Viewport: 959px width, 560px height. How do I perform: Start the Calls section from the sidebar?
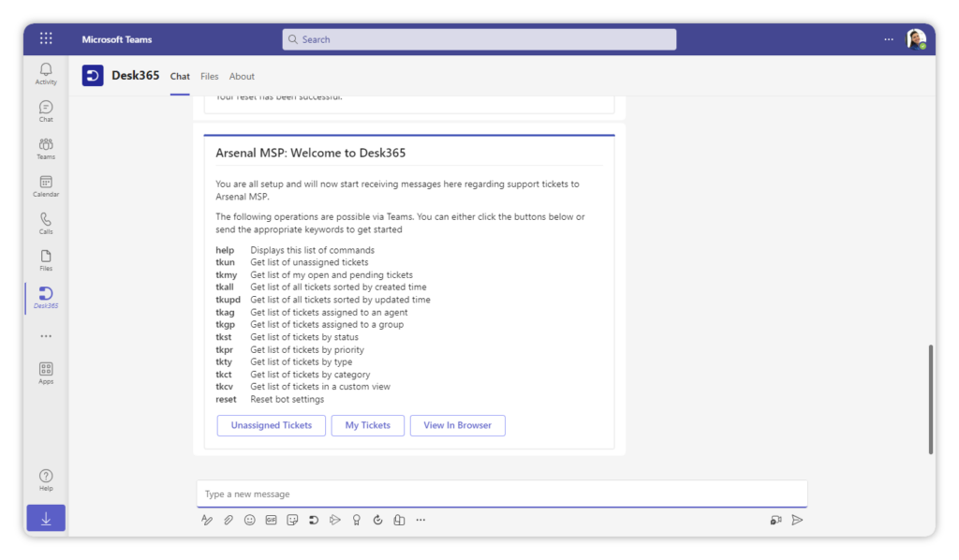coord(45,222)
